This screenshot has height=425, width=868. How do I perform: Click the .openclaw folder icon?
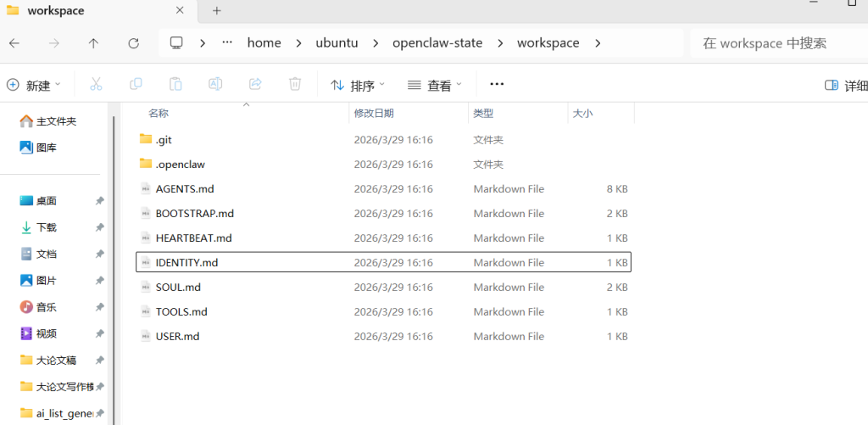click(146, 163)
